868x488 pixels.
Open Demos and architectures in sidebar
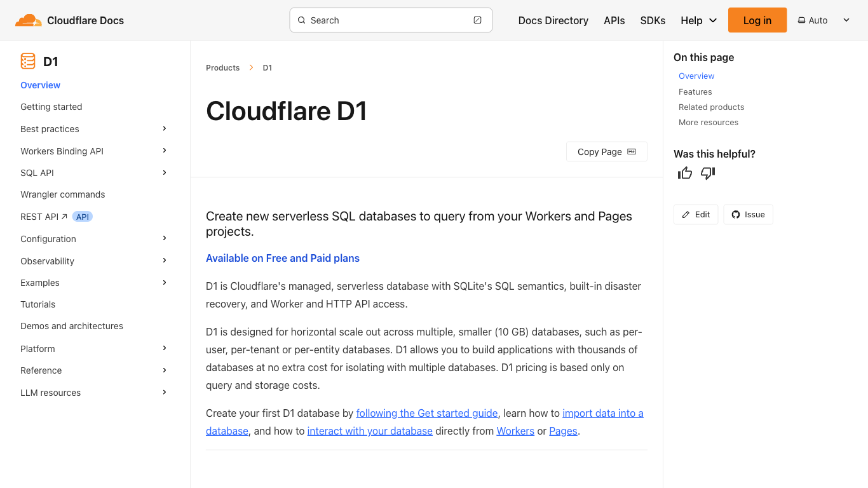pos(72,326)
